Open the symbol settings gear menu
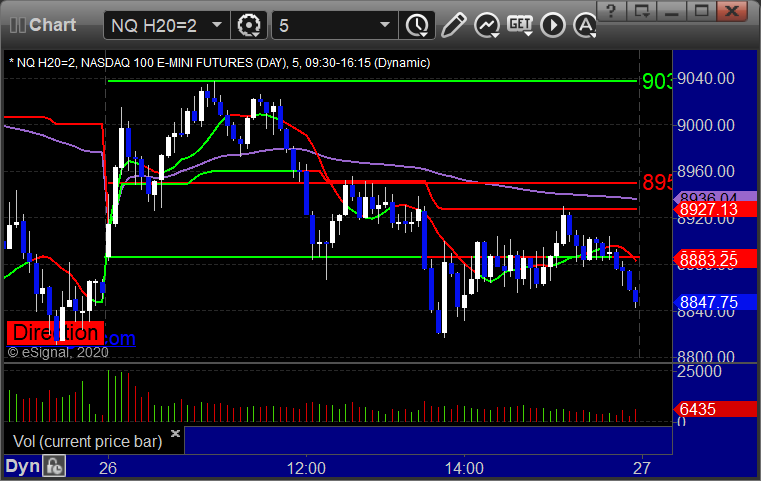Viewport: 761px width, 481px height. [249, 25]
